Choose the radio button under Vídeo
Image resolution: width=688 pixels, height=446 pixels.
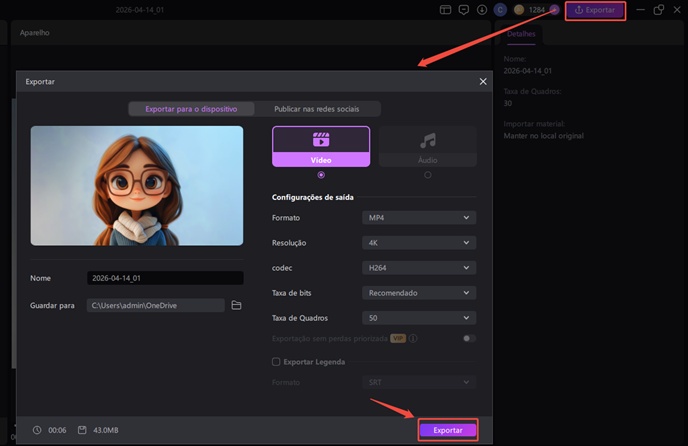321,175
